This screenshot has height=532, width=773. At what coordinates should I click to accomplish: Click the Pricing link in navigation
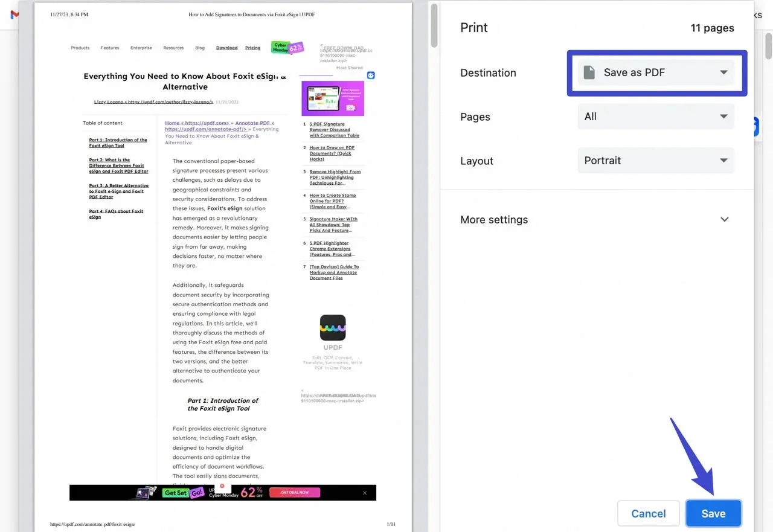(253, 48)
